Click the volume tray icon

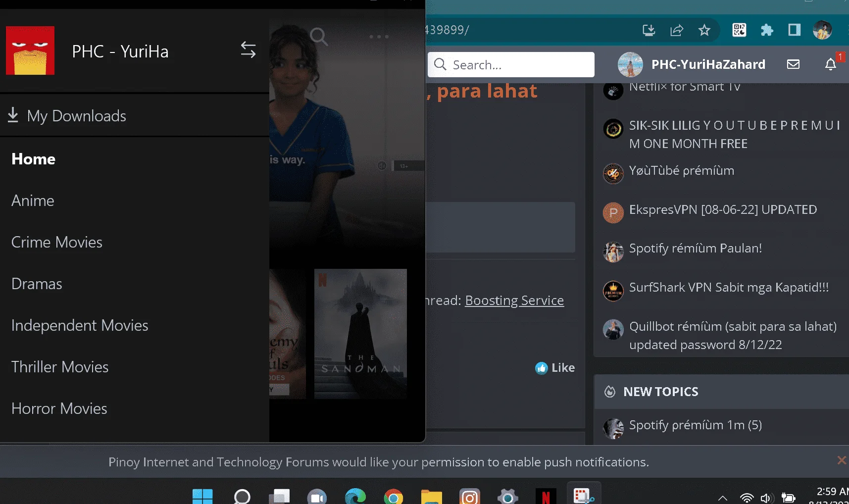pyautogui.click(x=767, y=498)
